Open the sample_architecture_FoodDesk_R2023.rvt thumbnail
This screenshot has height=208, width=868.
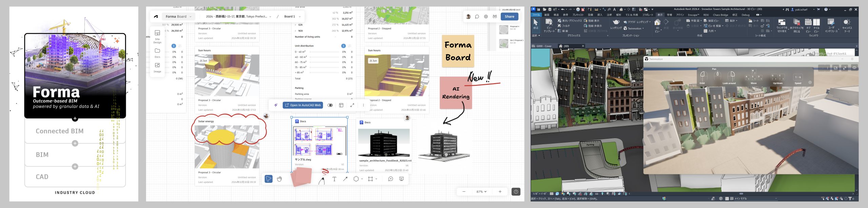384,142
